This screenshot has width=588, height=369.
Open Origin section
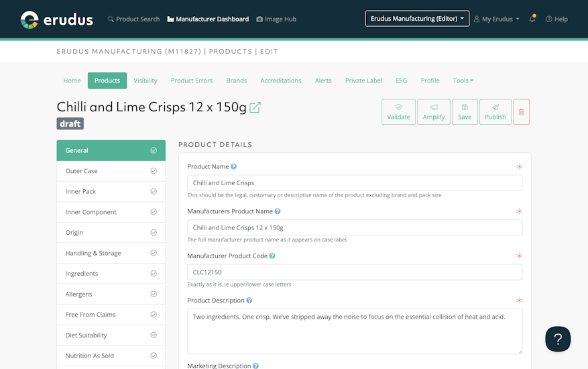pos(111,233)
